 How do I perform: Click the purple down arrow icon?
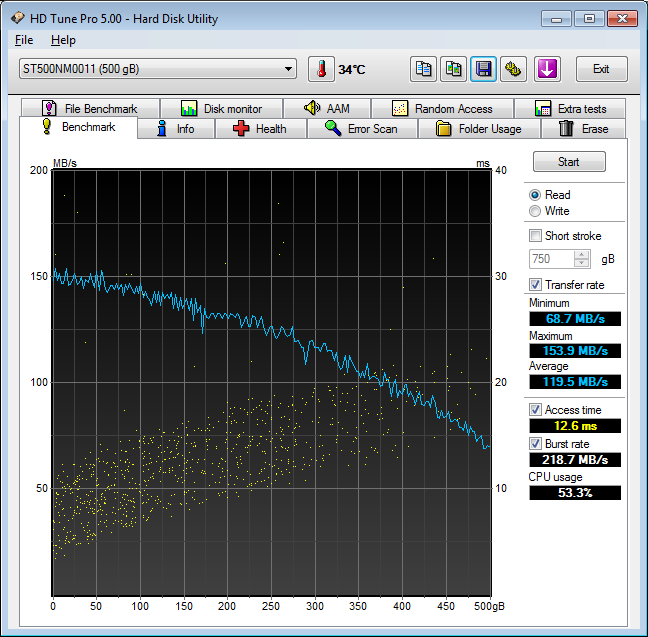coord(548,69)
